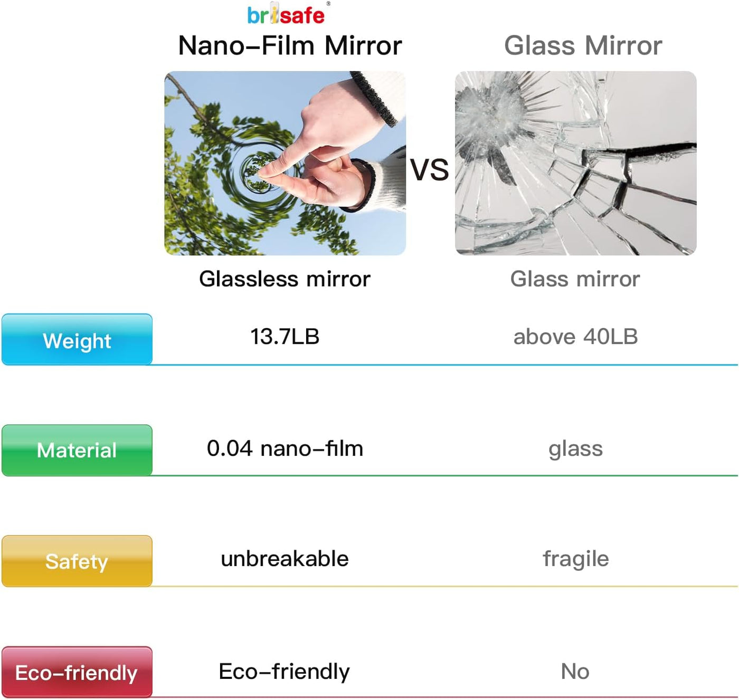This screenshot has height=700, width=739.
Task: Click the Nano-Film Mirror heading
Action: (x=290, y=45)
